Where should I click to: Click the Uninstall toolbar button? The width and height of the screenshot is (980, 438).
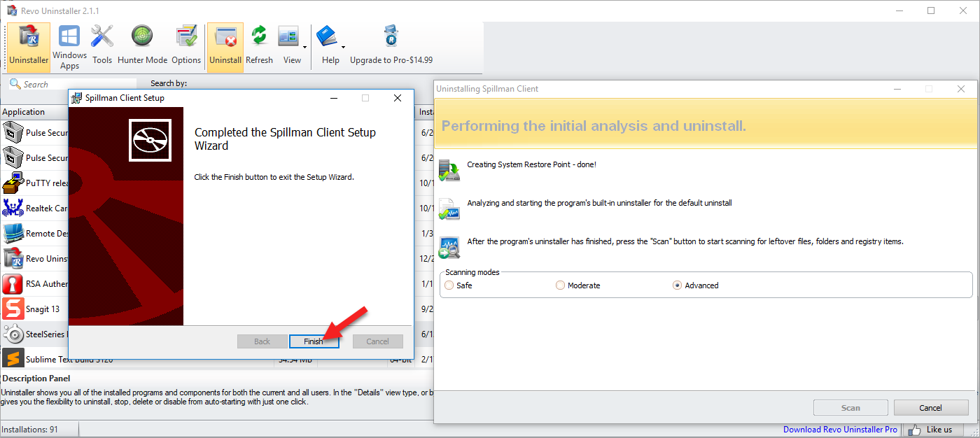coord(225,46)
